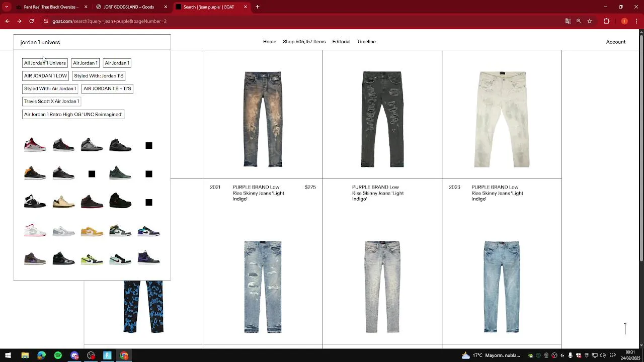Open the yellow Jordan 1 sneaker thumbnail

click(92, 231)
